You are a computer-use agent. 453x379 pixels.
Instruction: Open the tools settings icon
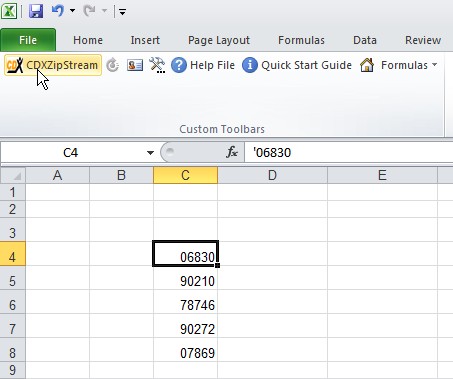[157, 65]
